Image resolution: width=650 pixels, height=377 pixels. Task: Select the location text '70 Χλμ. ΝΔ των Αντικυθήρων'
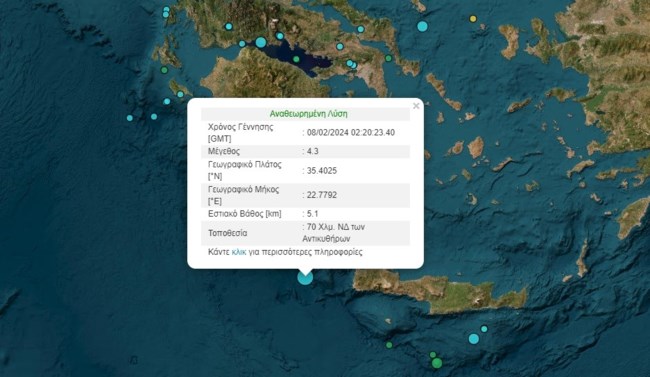coord(334,233)
